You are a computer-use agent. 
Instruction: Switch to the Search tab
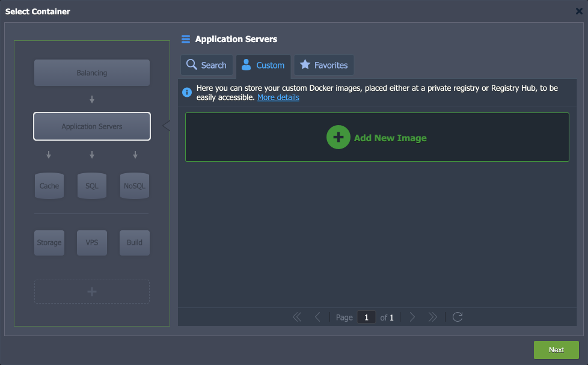pyautogui.click(x=207, y=65)
